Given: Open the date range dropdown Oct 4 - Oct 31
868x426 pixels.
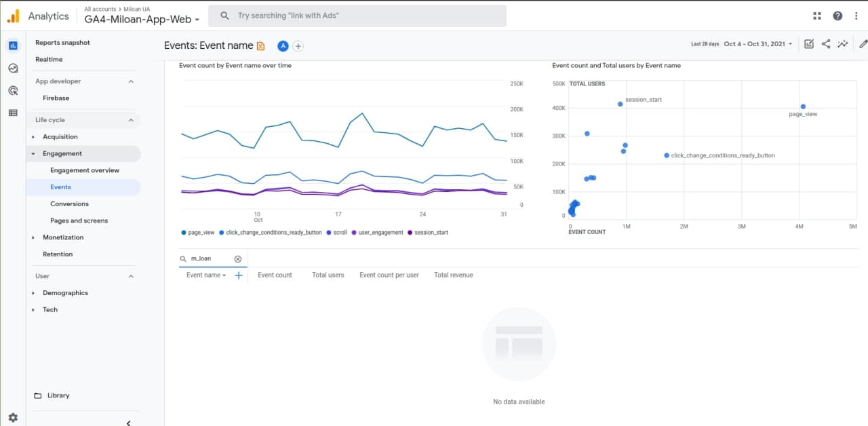Looking at the screenshot, I should coord(758,44).
